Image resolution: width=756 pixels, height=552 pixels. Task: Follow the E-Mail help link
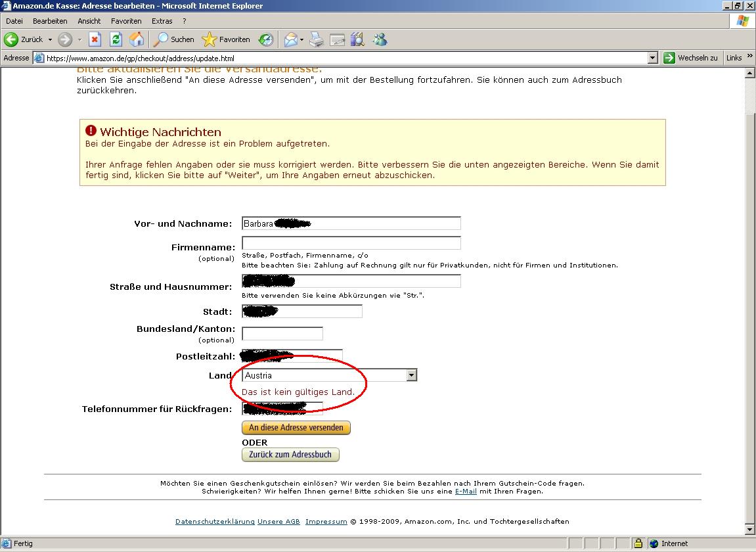pos(466,491)
